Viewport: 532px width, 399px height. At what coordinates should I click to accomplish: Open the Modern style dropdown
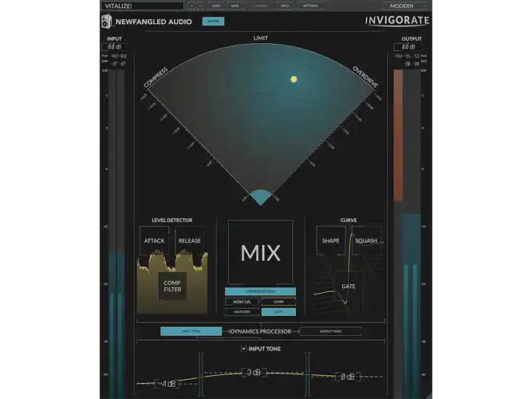pyautogui.click(x=404, y=6)
